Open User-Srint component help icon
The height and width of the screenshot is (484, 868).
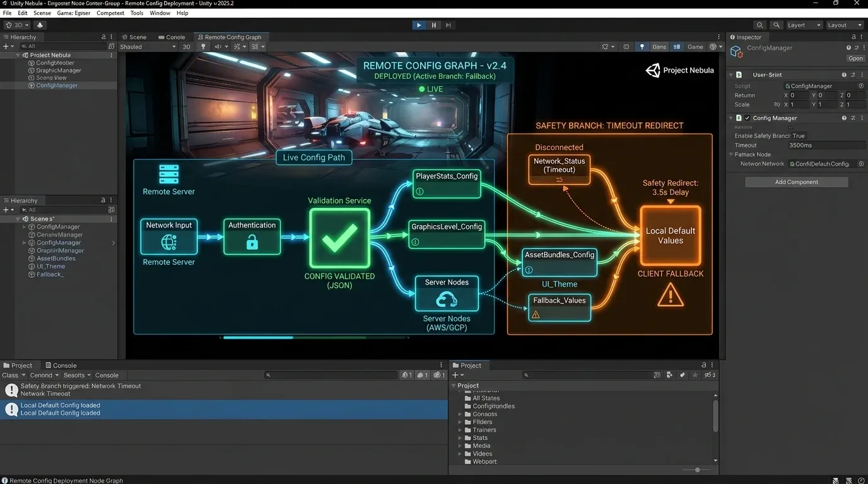point(844,74)
